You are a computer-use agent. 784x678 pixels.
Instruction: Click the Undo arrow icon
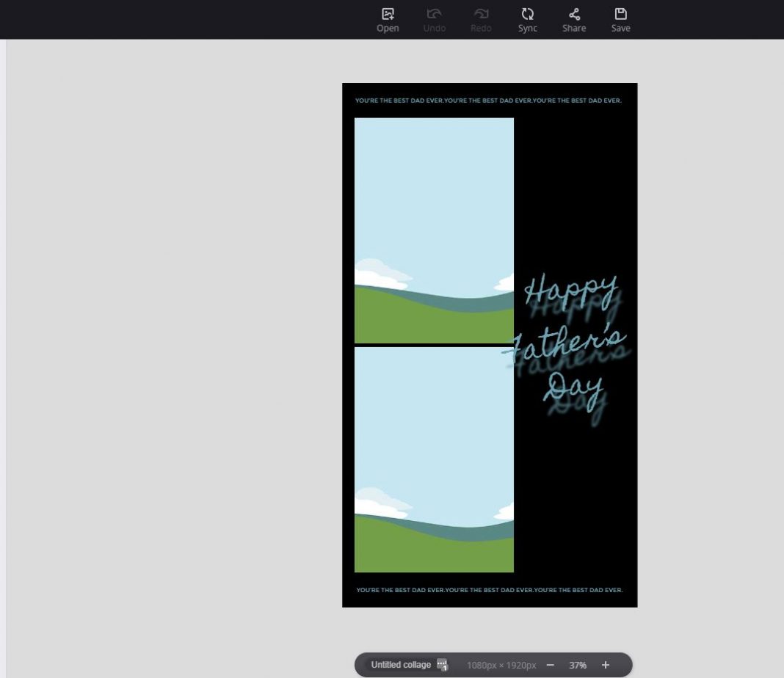click(x=434, y=15)
